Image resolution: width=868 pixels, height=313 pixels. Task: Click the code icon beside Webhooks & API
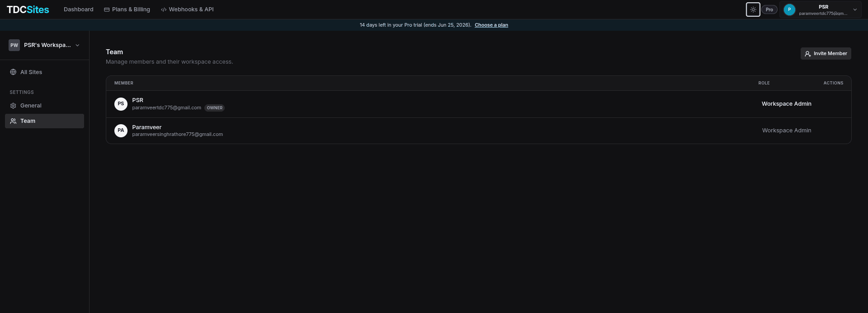click(164, 9)
